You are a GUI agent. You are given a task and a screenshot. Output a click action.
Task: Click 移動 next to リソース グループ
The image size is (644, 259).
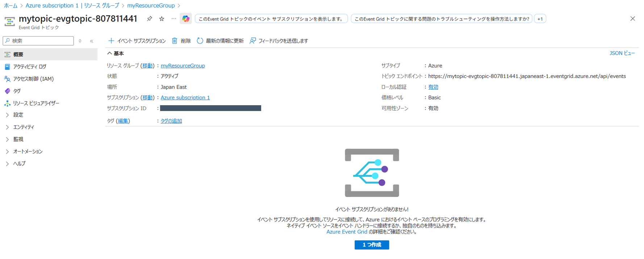(147, 66)
